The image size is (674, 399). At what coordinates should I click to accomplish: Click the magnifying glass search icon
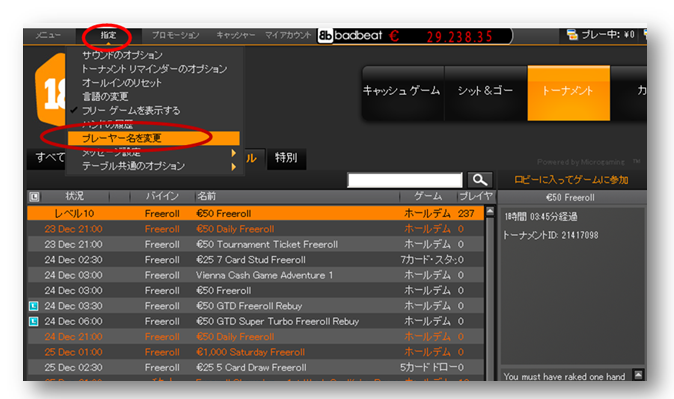[x=480, y=180]
